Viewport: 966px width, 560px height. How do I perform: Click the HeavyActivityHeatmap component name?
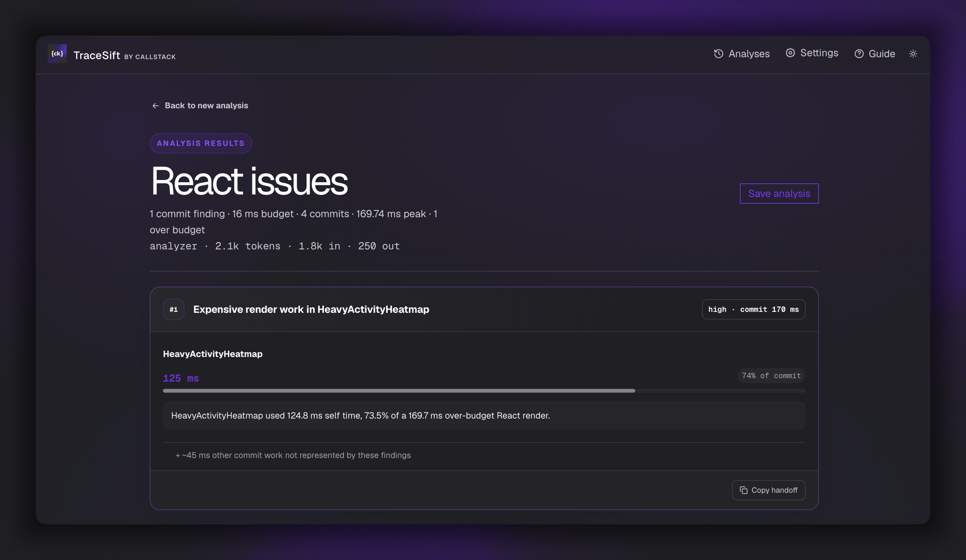213,354
